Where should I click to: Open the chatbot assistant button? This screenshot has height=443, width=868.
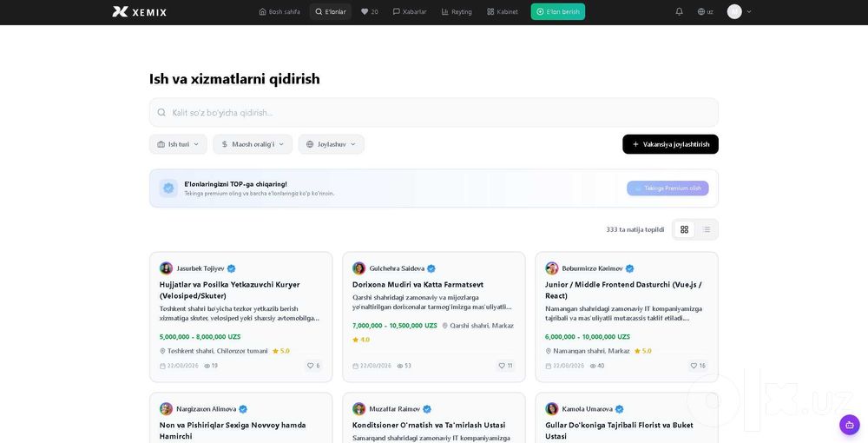point(850,425)
